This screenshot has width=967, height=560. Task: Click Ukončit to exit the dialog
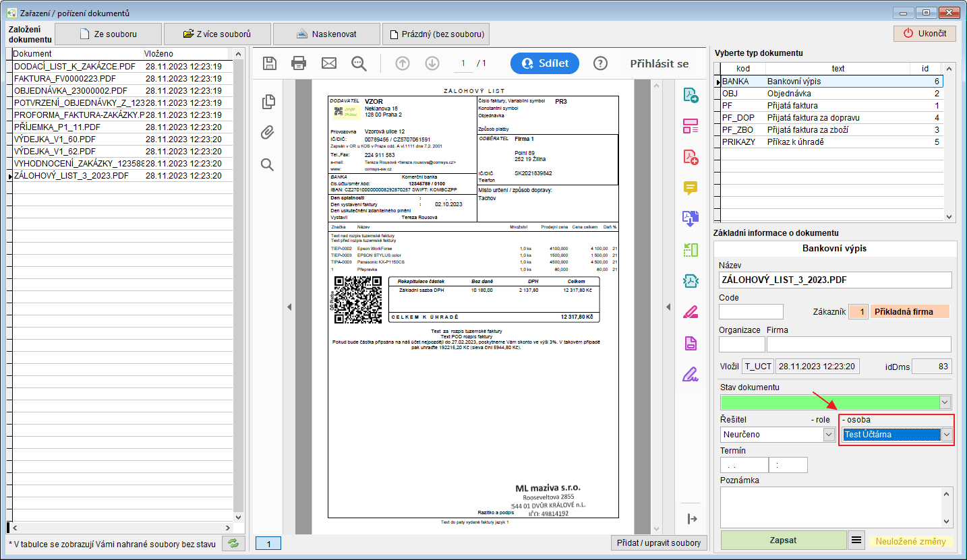click(x=925, y=33)
